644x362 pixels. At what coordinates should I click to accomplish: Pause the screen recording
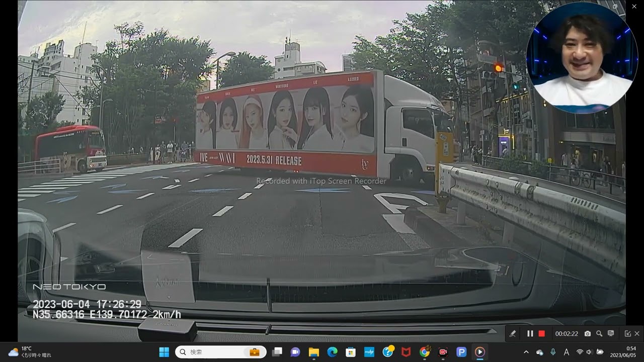530,334
